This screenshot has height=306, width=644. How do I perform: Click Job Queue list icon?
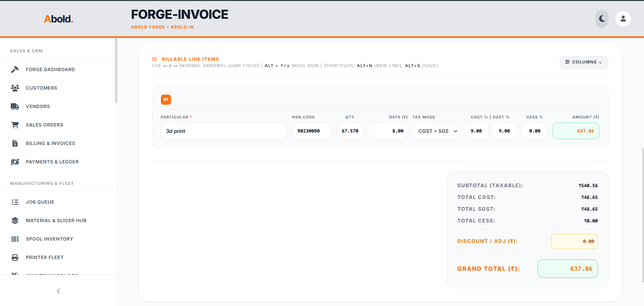pos(15,202)
